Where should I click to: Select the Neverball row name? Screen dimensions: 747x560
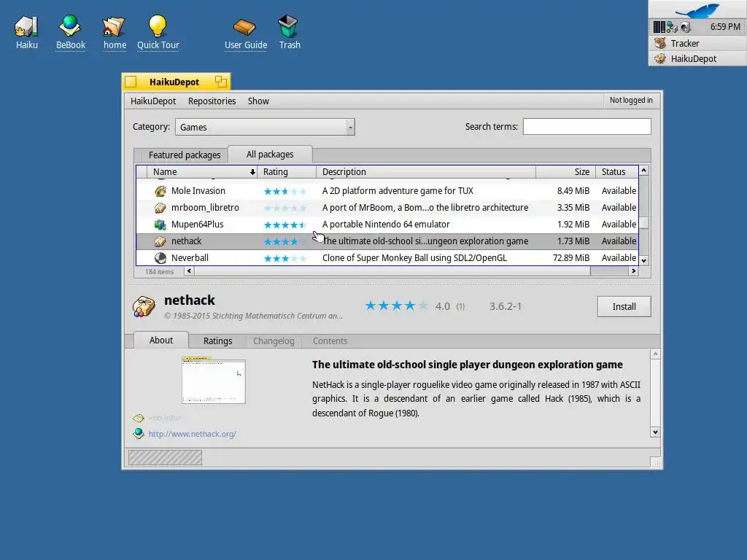coord(190,258)
